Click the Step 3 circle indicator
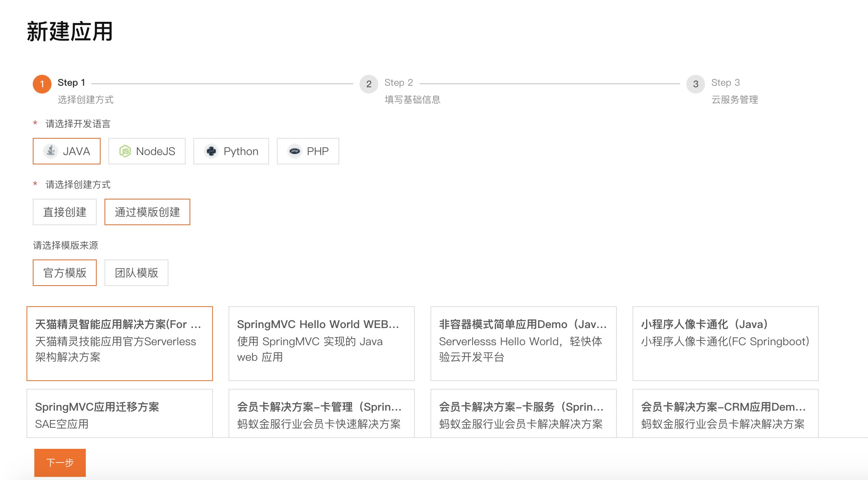The image size is (868, 480). point(696,84)
